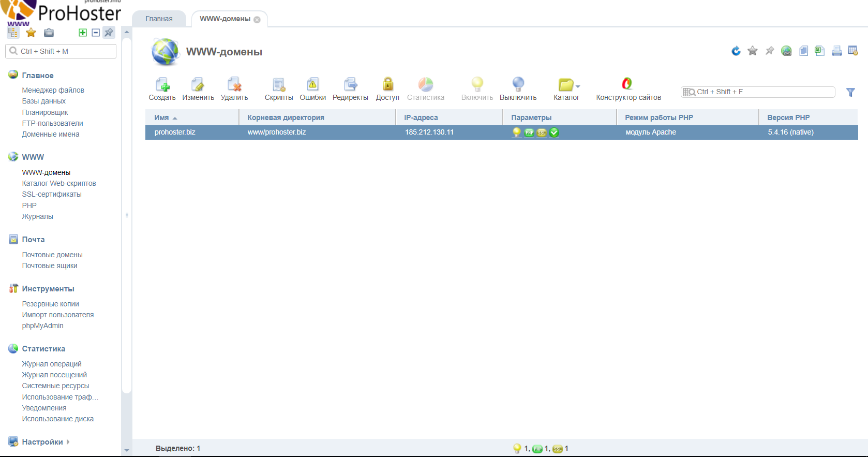This screenshot has height=457, width=868.
Task: Click the Создать (Create) domain icon
Action: tap(162, 85)
